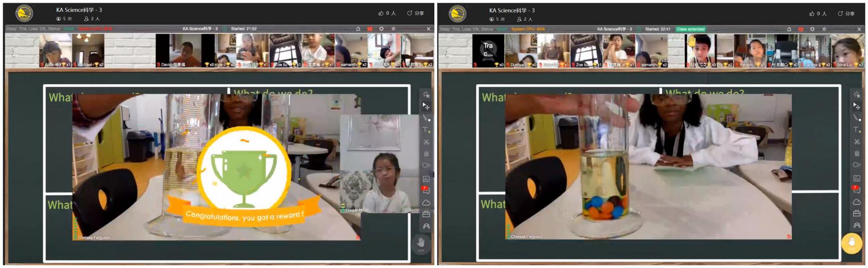
Task: Select the laser pointer tool in right screenshot
Action: click(857, 95)
